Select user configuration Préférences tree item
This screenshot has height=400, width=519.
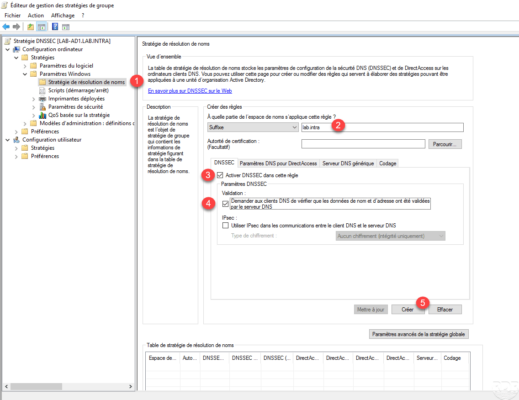45,156
